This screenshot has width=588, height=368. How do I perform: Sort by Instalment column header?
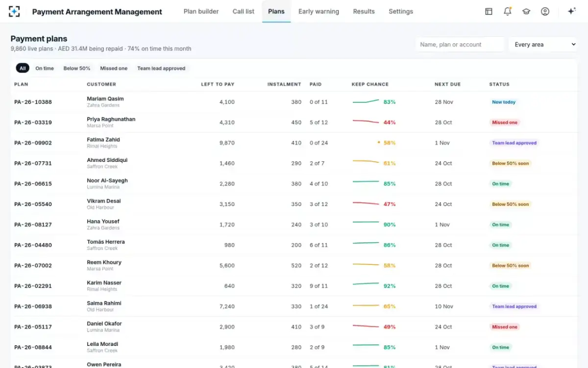click(x=284, y=84)
